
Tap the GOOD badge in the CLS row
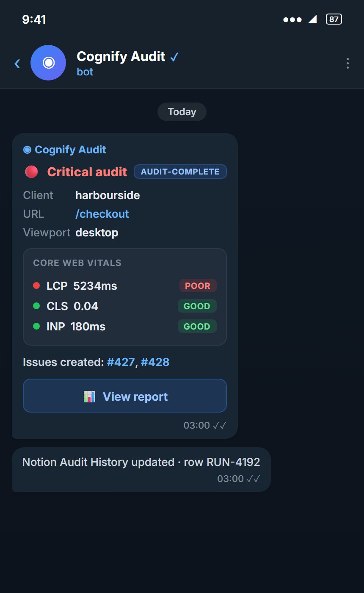pos(197,306)
